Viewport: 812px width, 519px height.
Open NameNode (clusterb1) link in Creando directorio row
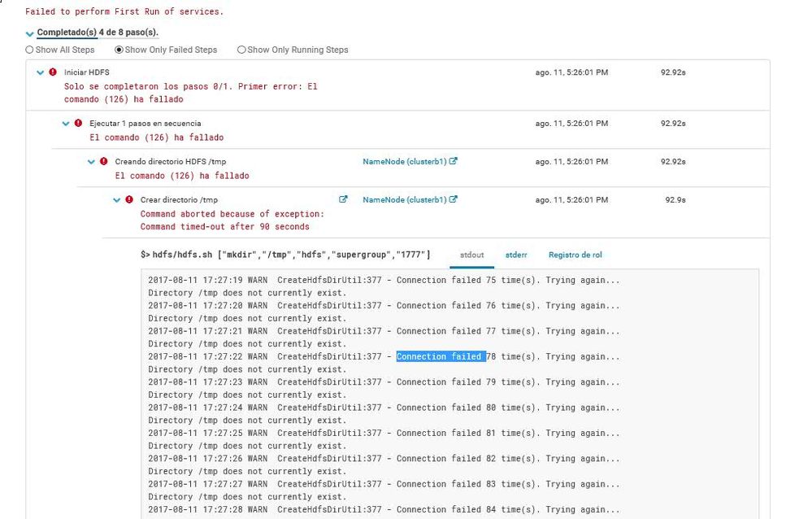[405, 161]
